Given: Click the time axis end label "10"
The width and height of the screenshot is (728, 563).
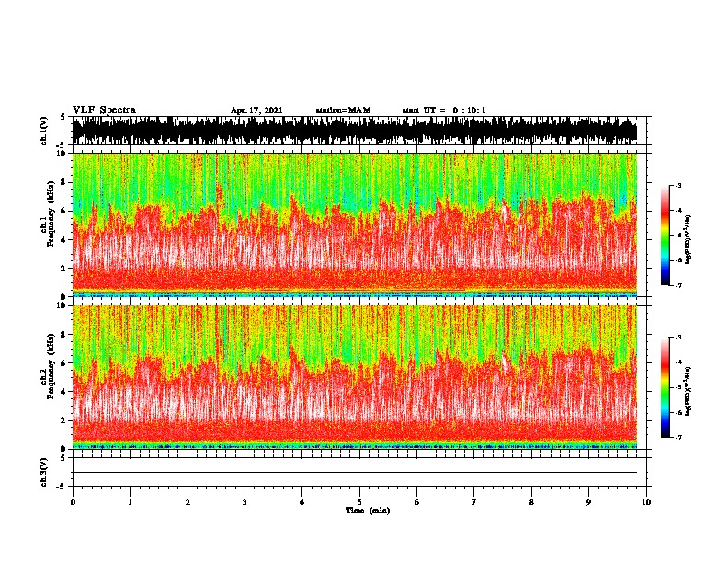Looking at the screenshot, I should point(646,502).
